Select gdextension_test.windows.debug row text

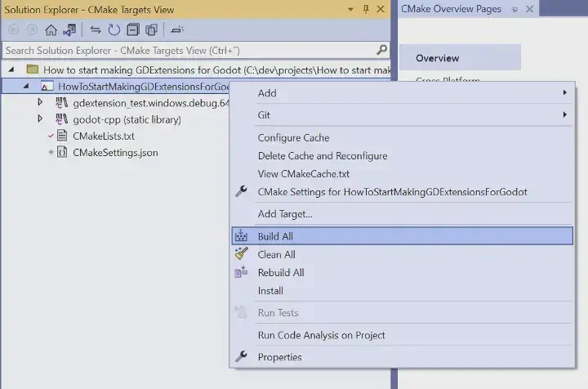tap(151, 103)
